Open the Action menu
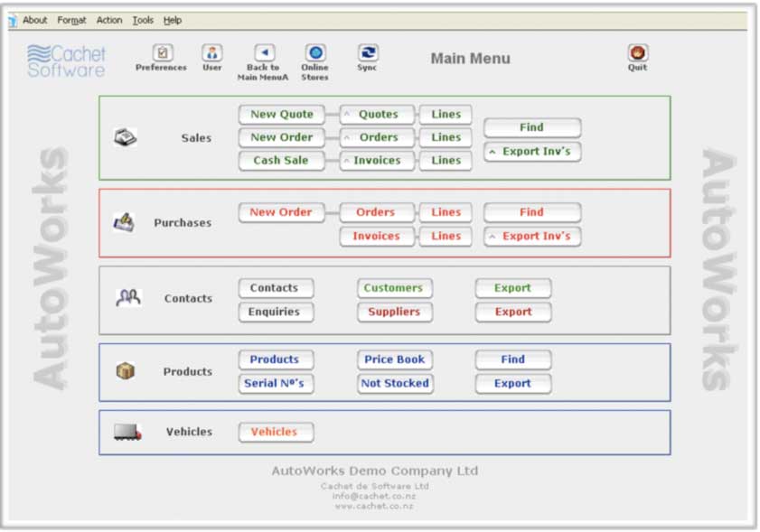 (x=109, y=21)
